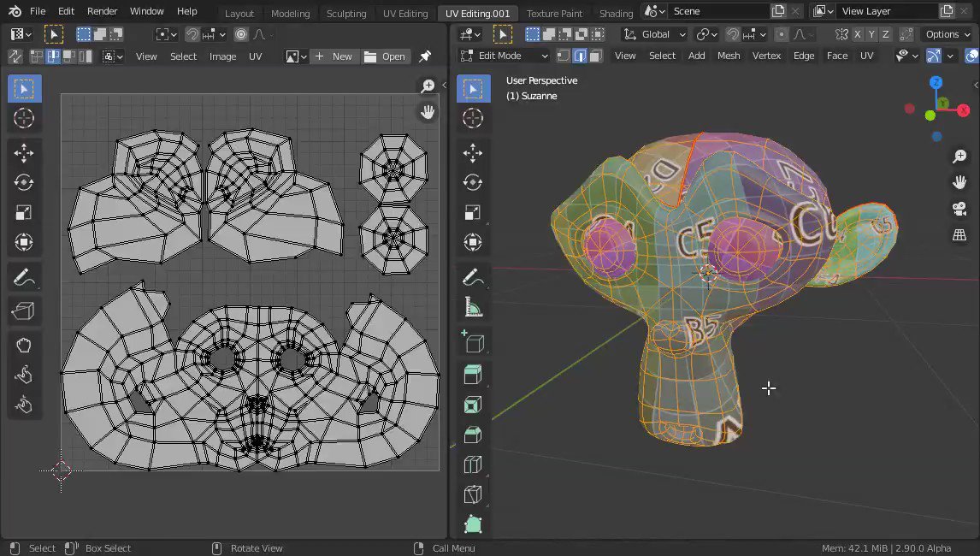
Task: Toggle perspective/orthographic grid icon in viewport
Action: click(x=959, y=235)
